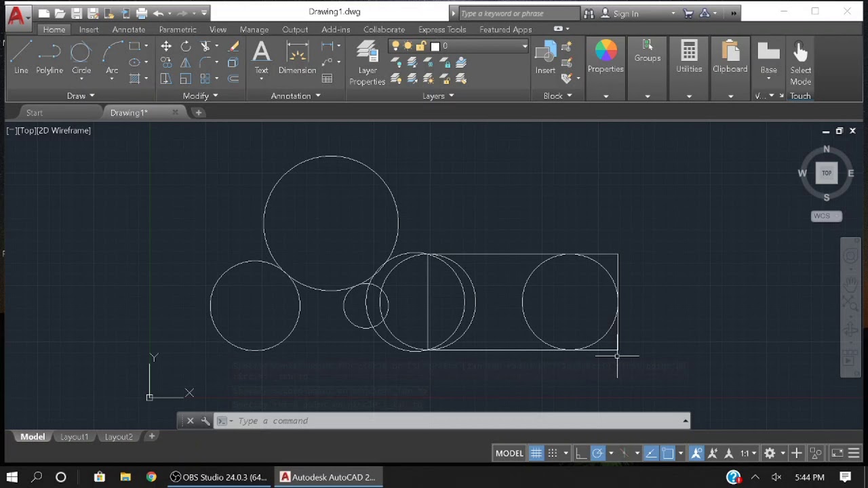Toggle Polar Tracking in status bar

coord(597,453)
